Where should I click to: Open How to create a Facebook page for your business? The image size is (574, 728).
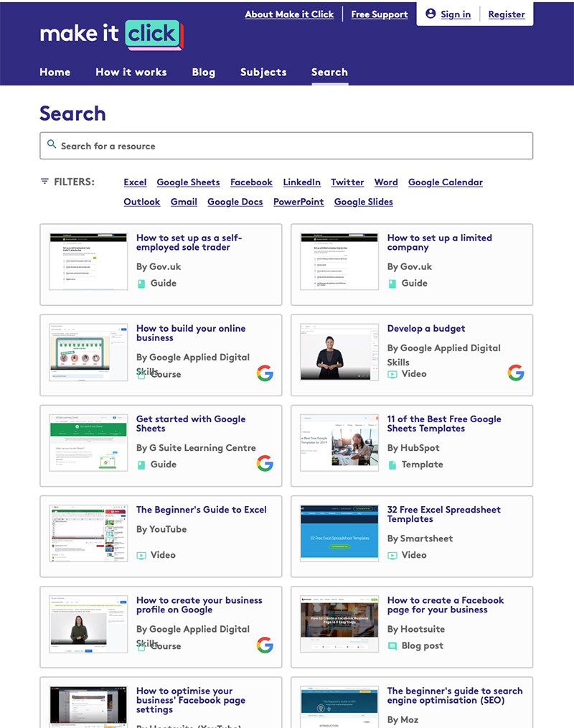click(446, 605)
